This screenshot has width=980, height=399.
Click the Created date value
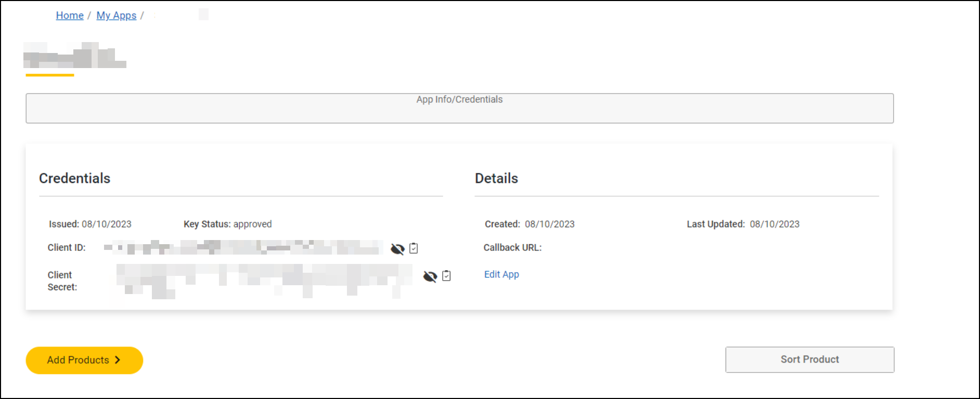(549, 224)
